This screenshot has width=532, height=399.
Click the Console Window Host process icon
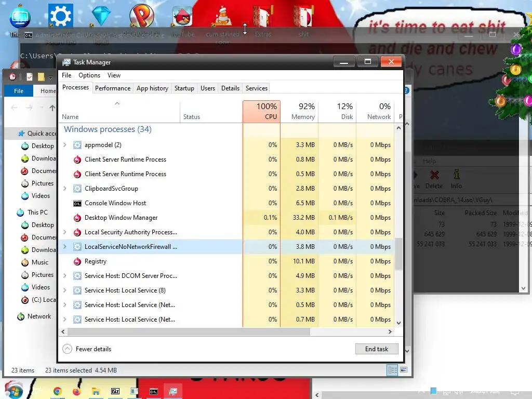pos(77,203)
